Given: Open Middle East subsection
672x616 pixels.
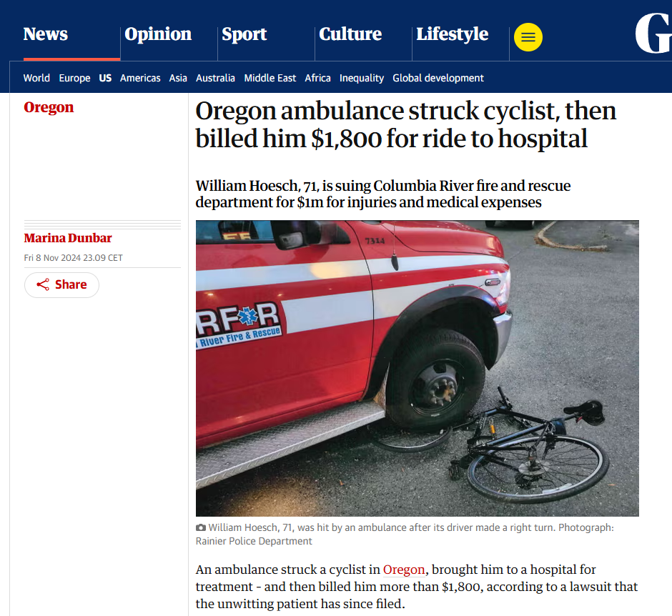Looking at the screenshot, I should coord(270,78).
